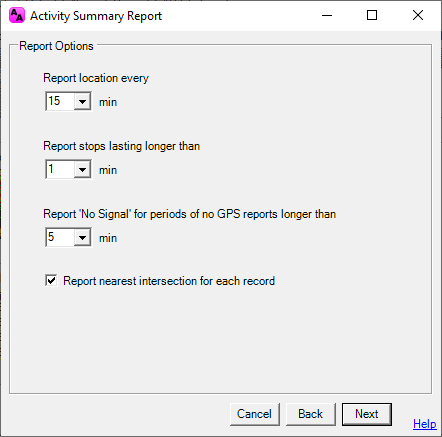Click the 'Report nearest intersection for each record' label
This screenshot has height=437, width=442.
[169, 281]
